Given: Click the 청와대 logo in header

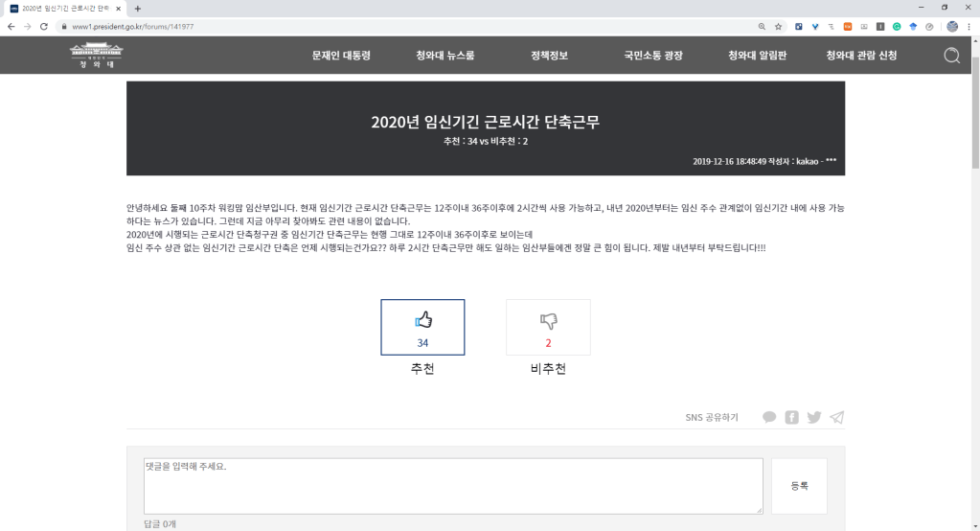Looking at the screenshot, I should 97,57.
